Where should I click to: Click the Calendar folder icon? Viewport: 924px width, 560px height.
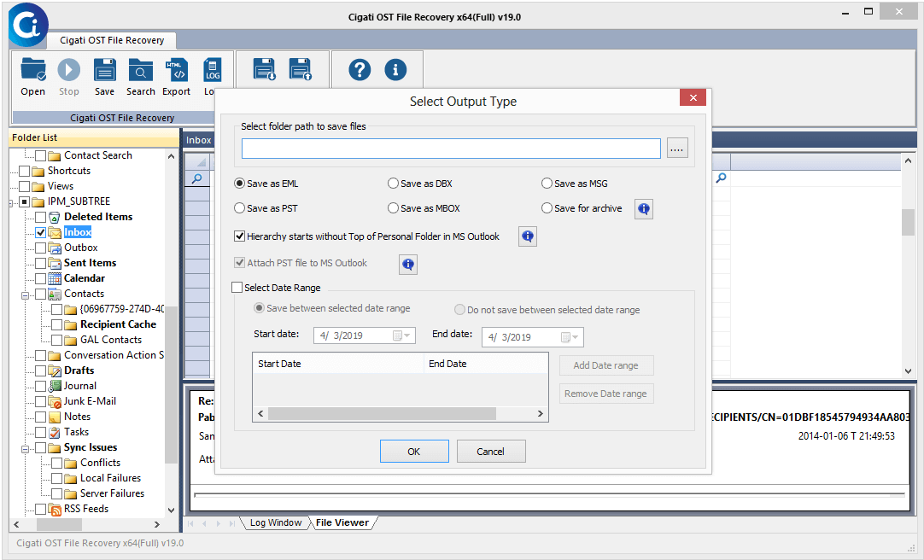pyautogui.click(x=54, y=278)
